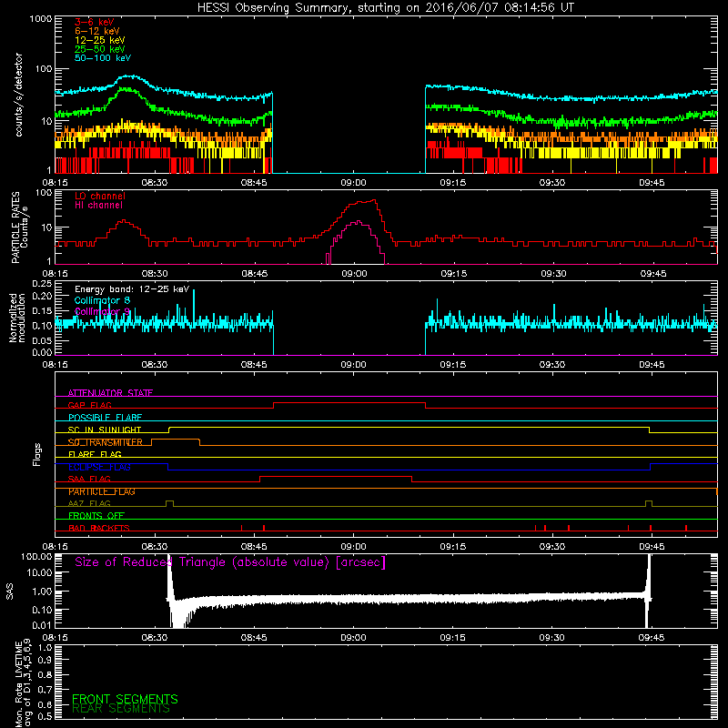This screenshot has width=728, height=728.
Task: Click the LO channel particle peak near 09:02
Action: (374, 200)
